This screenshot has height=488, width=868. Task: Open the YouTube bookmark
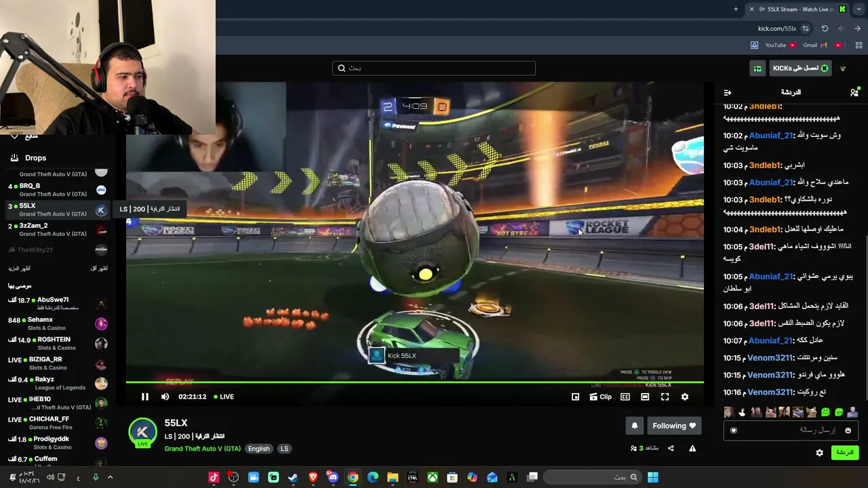pyautogui.click(x=781, y=45)
